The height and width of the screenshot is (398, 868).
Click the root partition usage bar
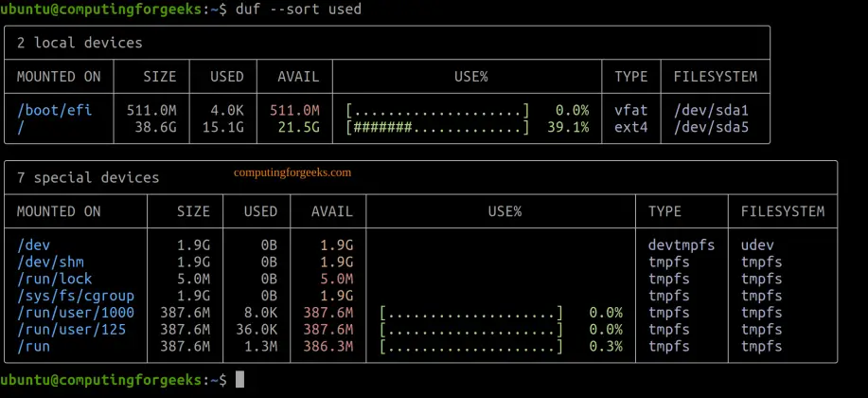point(437,127)
